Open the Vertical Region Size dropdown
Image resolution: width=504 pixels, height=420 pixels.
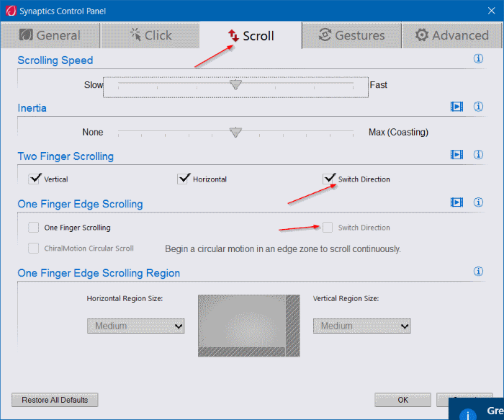coord(361,326)
